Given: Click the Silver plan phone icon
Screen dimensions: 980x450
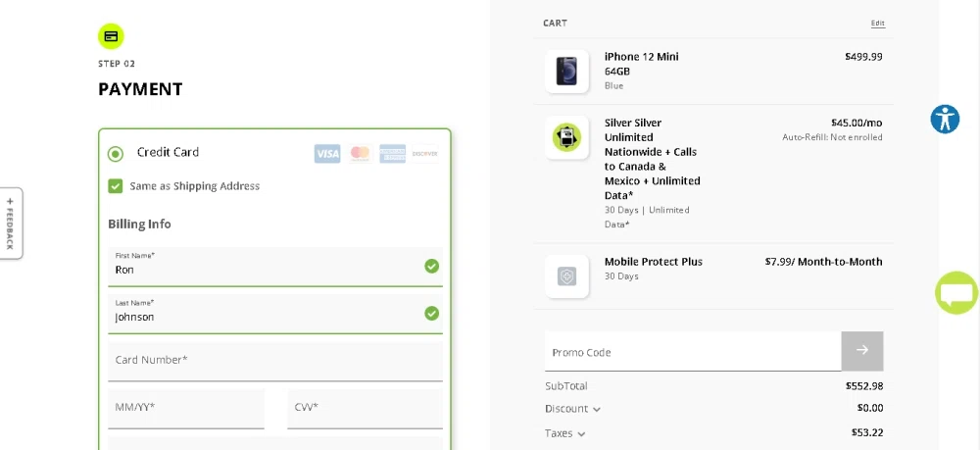Looking at the screenshot, I should (x=566, y=137).
